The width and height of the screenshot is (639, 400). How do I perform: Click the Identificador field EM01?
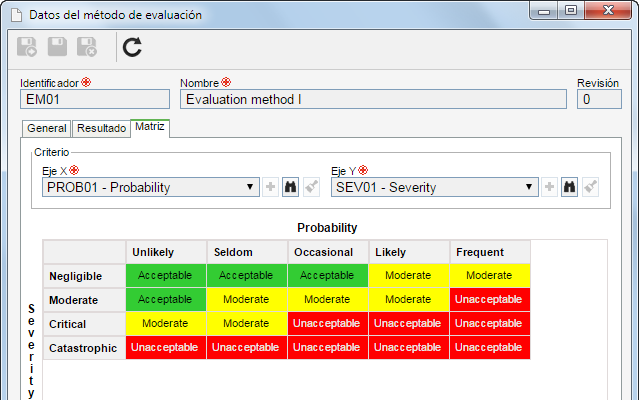pyautogui.click(x=95, y=99)
